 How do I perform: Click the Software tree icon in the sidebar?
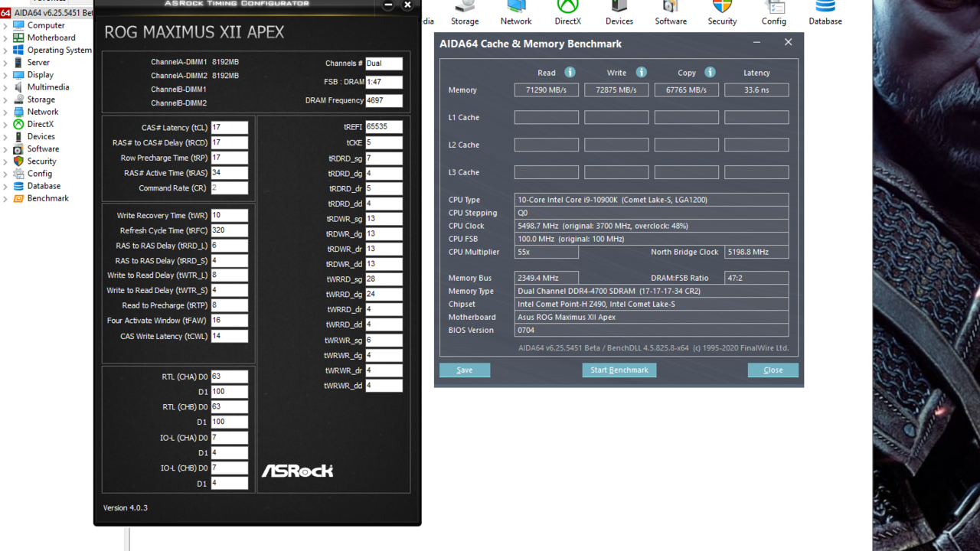[18, 148]
